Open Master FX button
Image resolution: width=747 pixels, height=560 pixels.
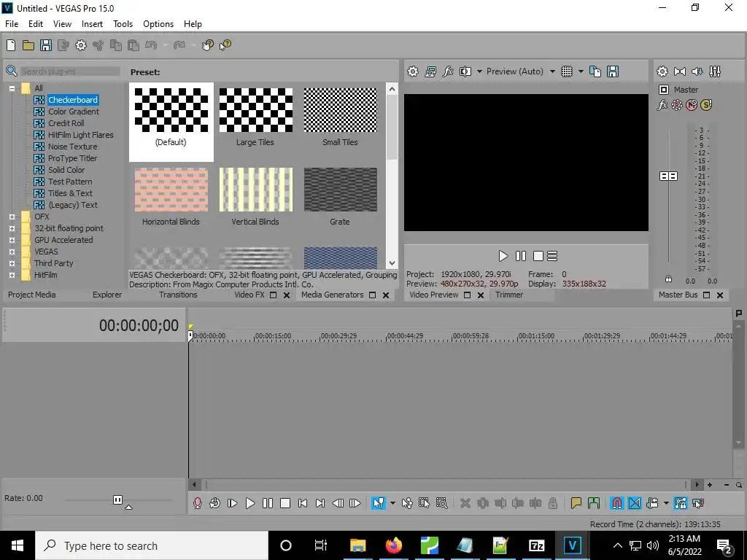(662, 105)
